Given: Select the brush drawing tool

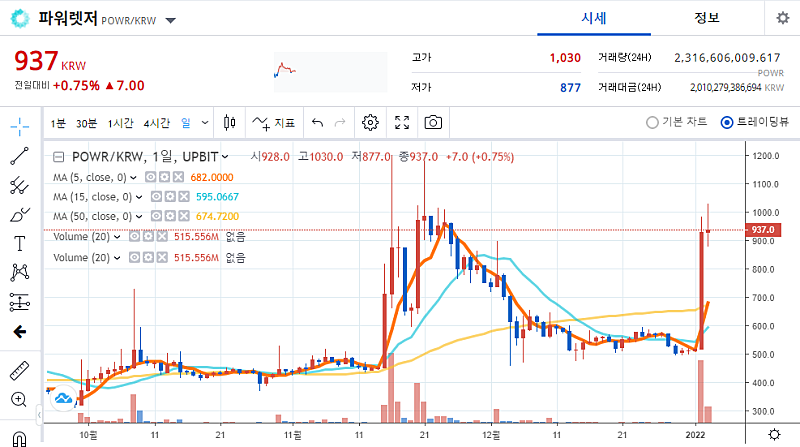Looking at the screenshot, I should coord(19,215).
